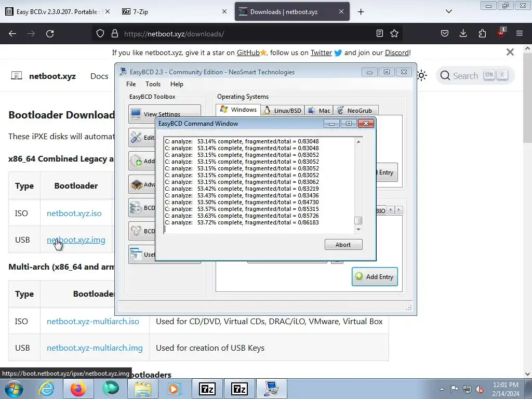Open the File menu in EasyBCD
Image resolution: width=532 pixels, height=399 pixels.
coord(131,84)
